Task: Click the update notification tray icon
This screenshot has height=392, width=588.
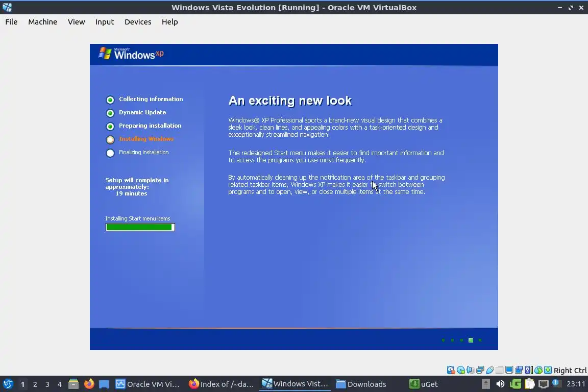Action: [556, 383]
